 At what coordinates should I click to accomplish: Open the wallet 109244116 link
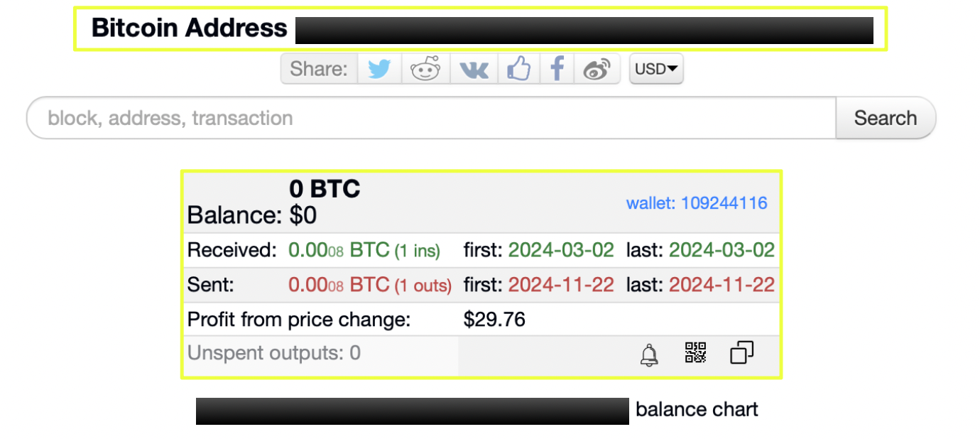(696, 203)
